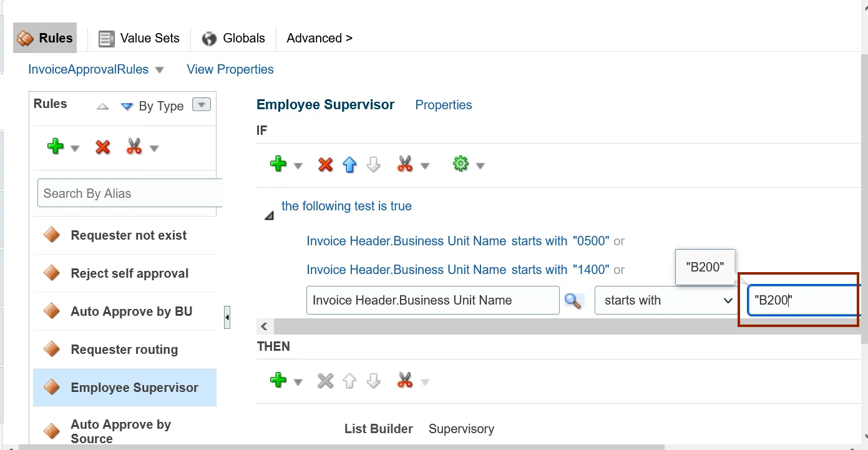This screenshot has width=868, height=450.
Task: Click the green add rule icon in Rules panel
Action: tap(56, 147)
